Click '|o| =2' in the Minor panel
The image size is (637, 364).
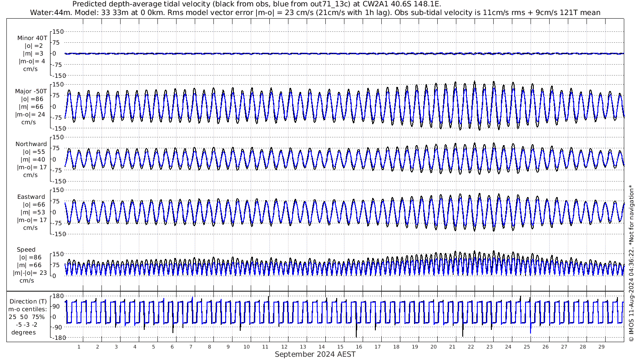[x=33, y=46]
